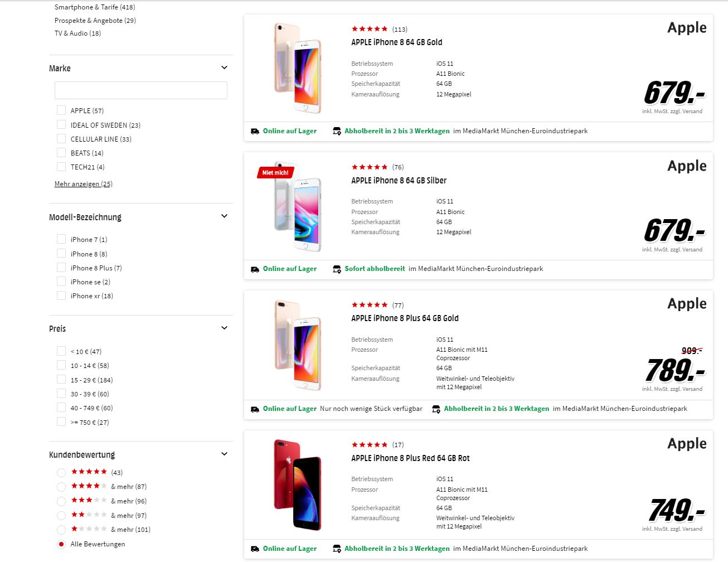
Task: Click the pickup store icon on iPhone 8 Plus Gold
Action: point(436,408)
